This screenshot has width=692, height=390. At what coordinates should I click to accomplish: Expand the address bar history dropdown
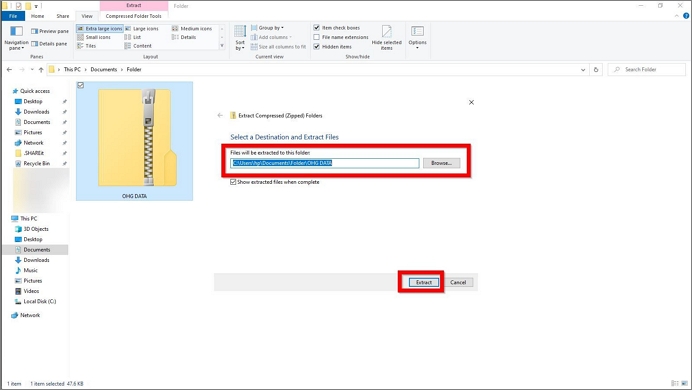(x=583, y=70)
